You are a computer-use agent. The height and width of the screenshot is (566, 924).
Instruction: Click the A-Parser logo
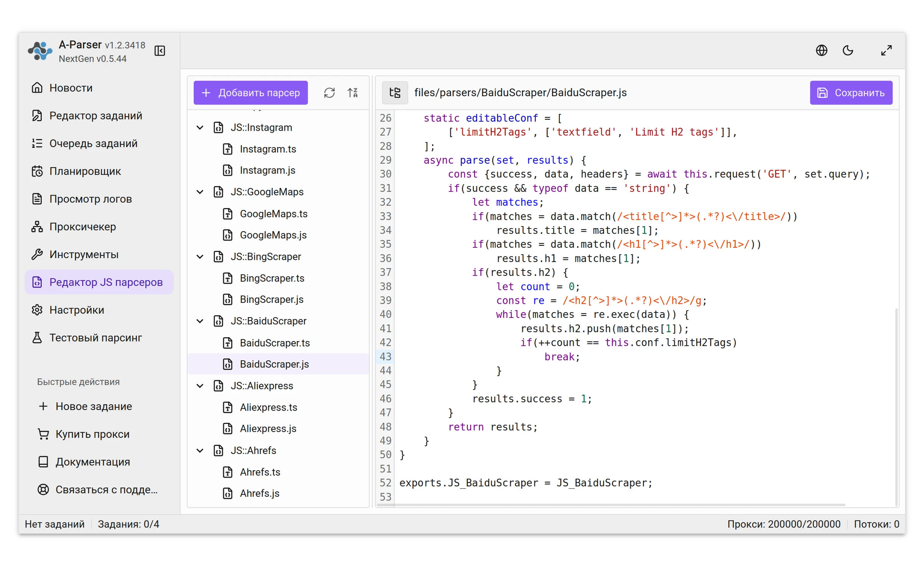40,51
